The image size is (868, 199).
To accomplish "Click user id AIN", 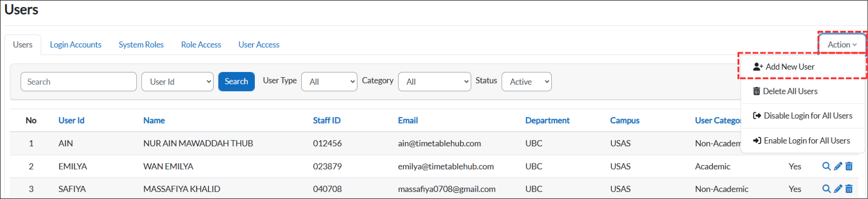I will pyautogui.click(x=66, y=143).
